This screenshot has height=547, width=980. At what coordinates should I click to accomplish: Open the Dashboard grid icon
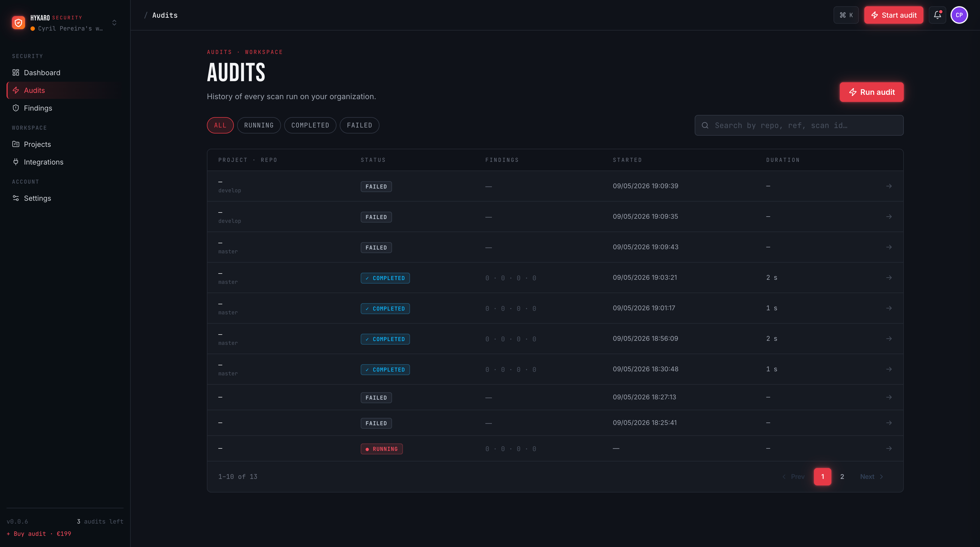[16, 72]
